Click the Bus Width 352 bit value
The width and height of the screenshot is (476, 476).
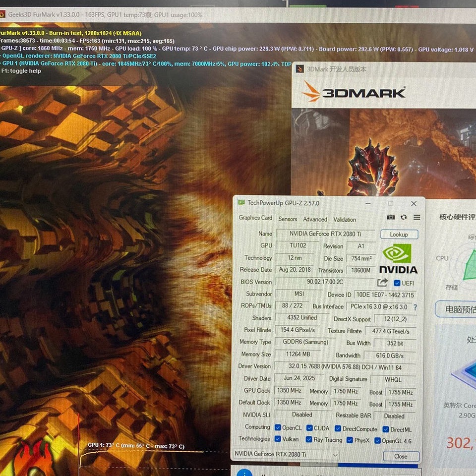coord(395,343)
